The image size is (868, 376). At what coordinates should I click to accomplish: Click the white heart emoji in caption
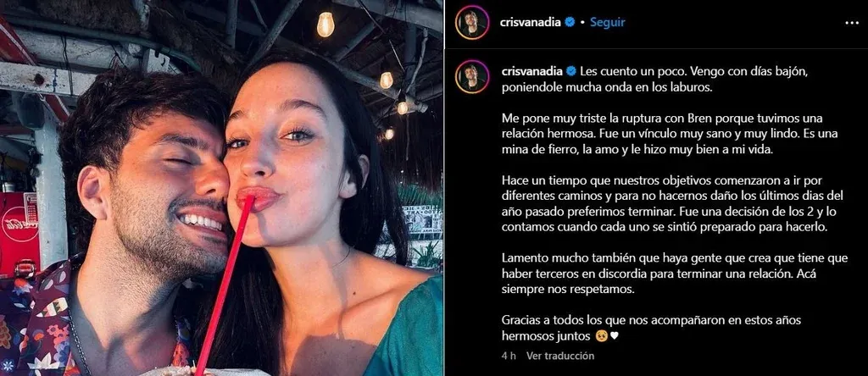click(x=614, y=335)
